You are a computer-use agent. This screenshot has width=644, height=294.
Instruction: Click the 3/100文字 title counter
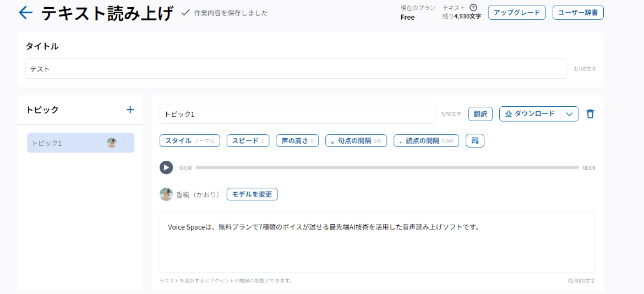[585, 69]
